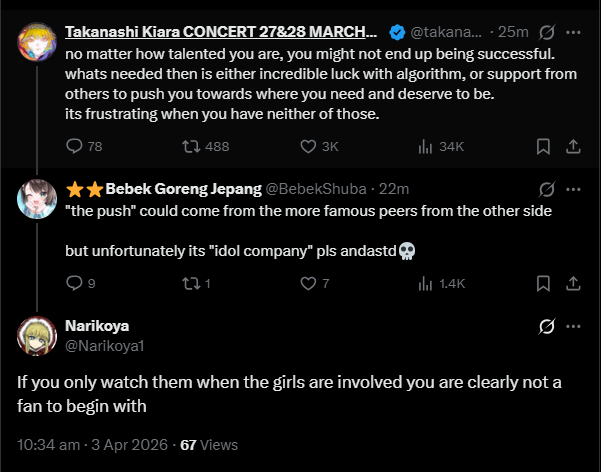This screenshot has width=601, height=472.
Task: Reply to Bebek Goreng Jepang's post
Action: point(74,283)
